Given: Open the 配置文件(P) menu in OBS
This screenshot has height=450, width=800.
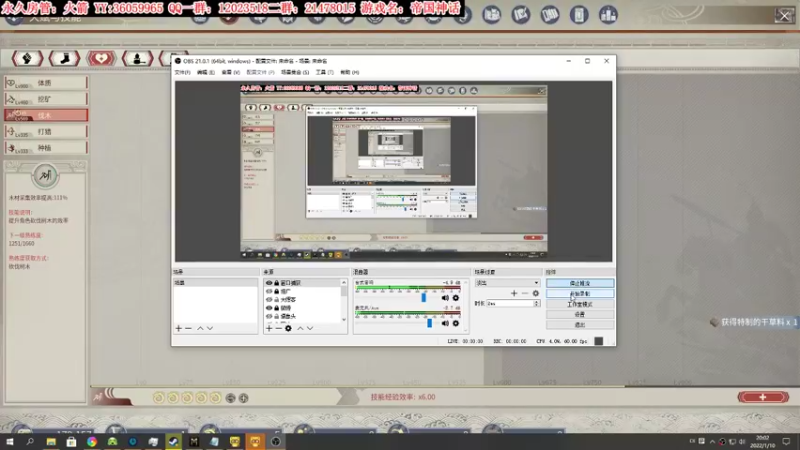Looking at the screenshot, I should pos(260,72).
